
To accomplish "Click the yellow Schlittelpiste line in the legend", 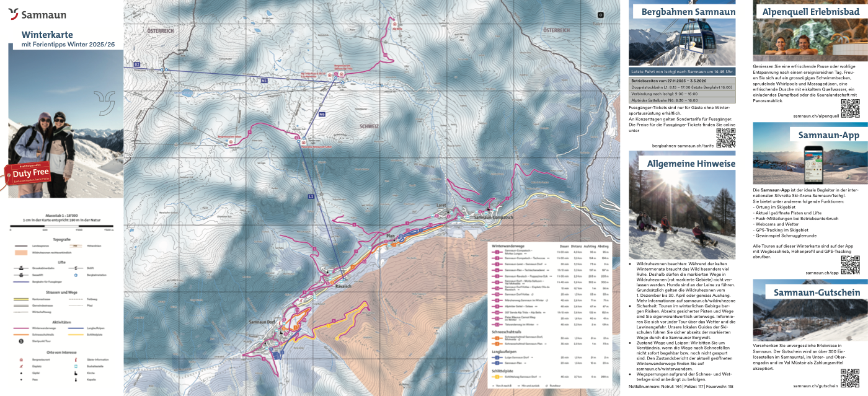I will click(x=76, y=335).
